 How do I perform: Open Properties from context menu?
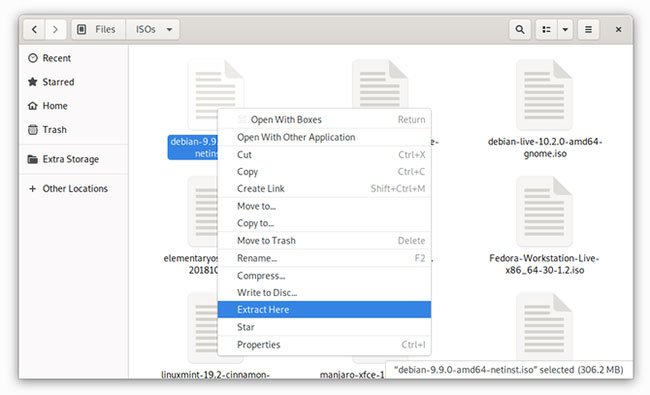coord(324,344)
